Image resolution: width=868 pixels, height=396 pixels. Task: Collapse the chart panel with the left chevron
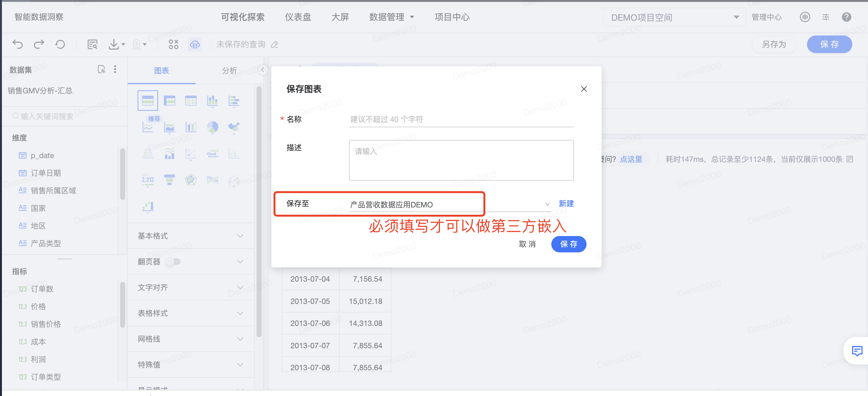pos(263,70)
